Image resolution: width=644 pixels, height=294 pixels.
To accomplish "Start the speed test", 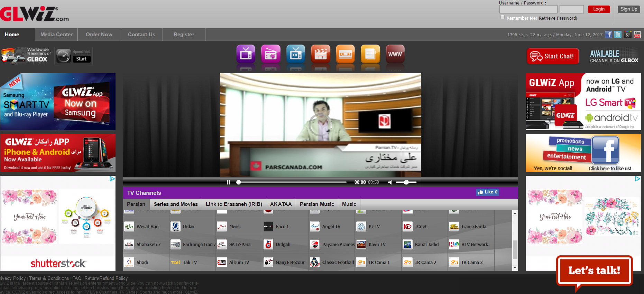I will click(x=81, y=59).
